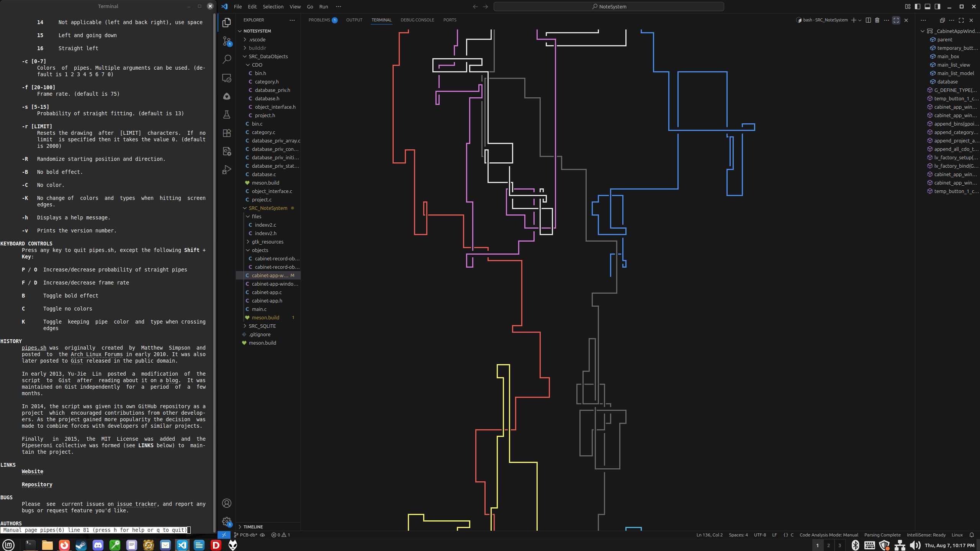This screenshot has height=551, width=980.
Task: Open the Accounts menu in activity bar
Action: click(x=227, y=503)
